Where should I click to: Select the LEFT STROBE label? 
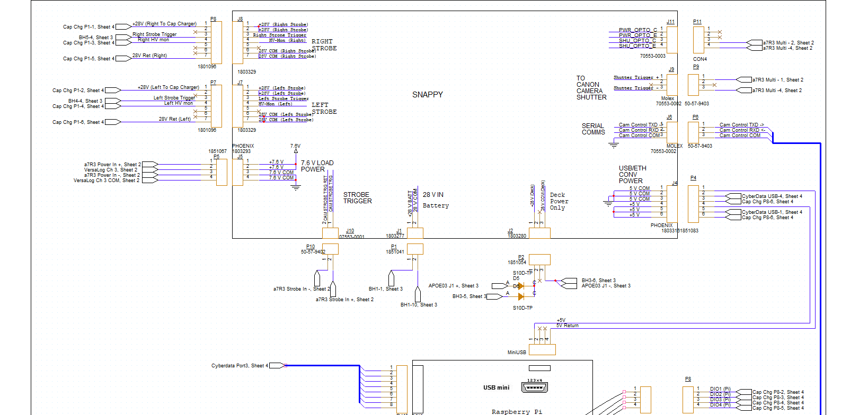pyautogui.click(x=324, y=109)
